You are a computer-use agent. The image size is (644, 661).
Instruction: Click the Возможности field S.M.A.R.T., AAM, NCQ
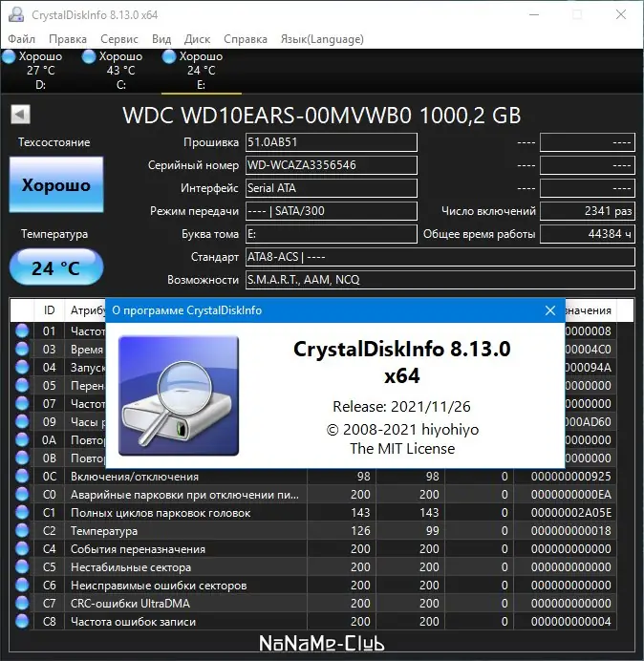point(440,280)
